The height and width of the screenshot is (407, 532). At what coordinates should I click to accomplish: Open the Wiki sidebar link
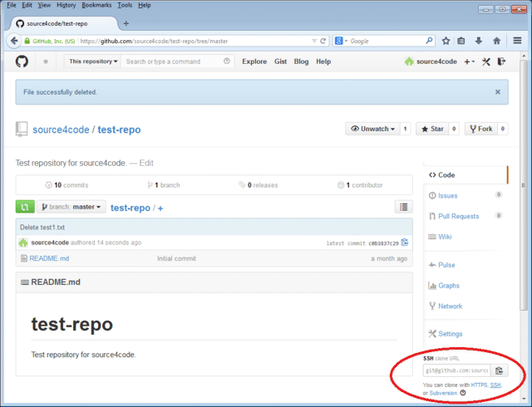(x=445, y=237)
